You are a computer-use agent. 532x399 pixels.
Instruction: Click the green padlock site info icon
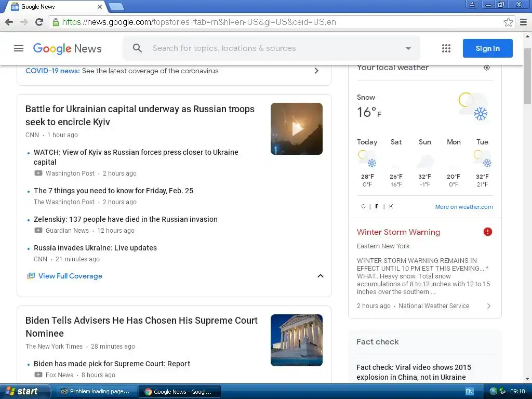(x=56, y=22)
